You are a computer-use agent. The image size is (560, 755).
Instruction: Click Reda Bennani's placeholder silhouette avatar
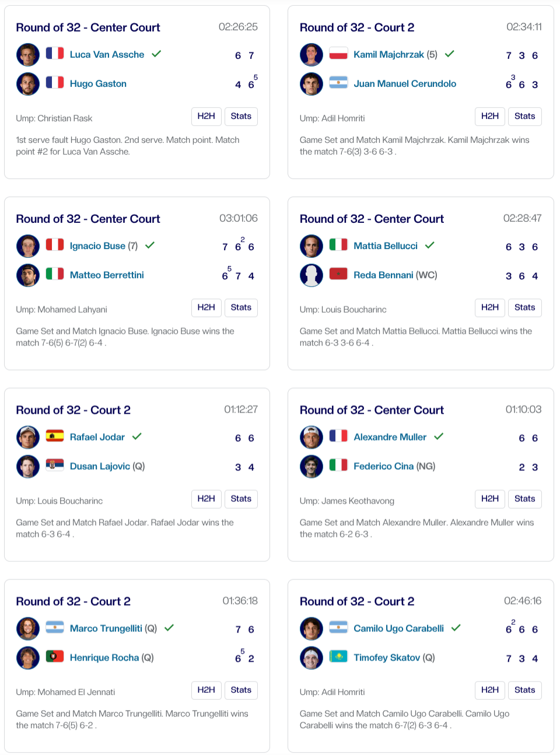coord(311,275)
